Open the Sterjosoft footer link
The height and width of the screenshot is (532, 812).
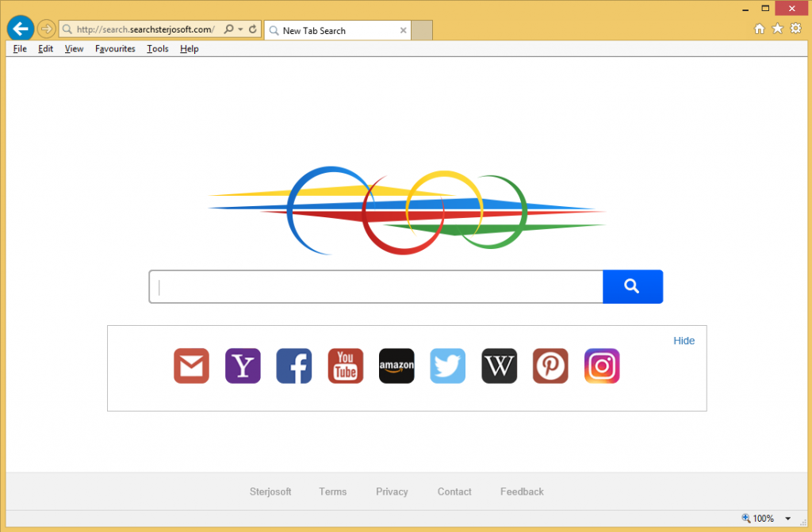point(270,492)
